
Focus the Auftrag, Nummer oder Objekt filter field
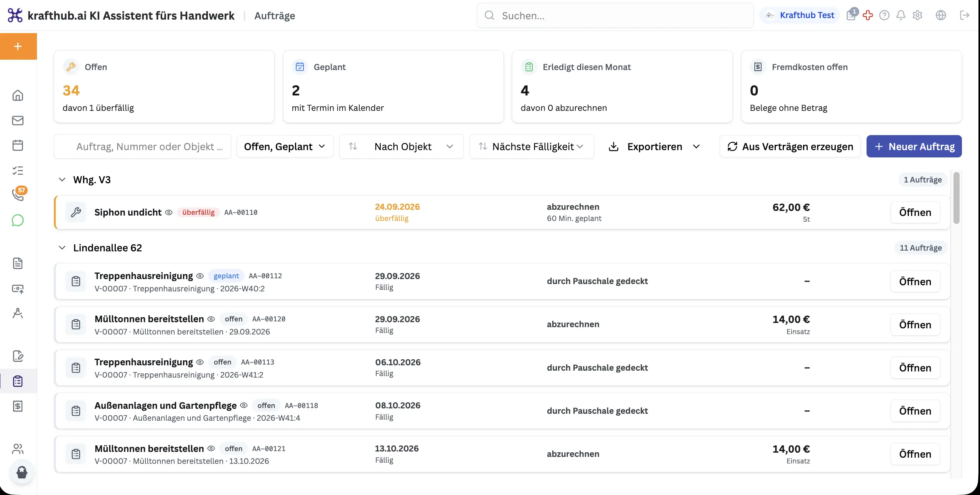142,146
